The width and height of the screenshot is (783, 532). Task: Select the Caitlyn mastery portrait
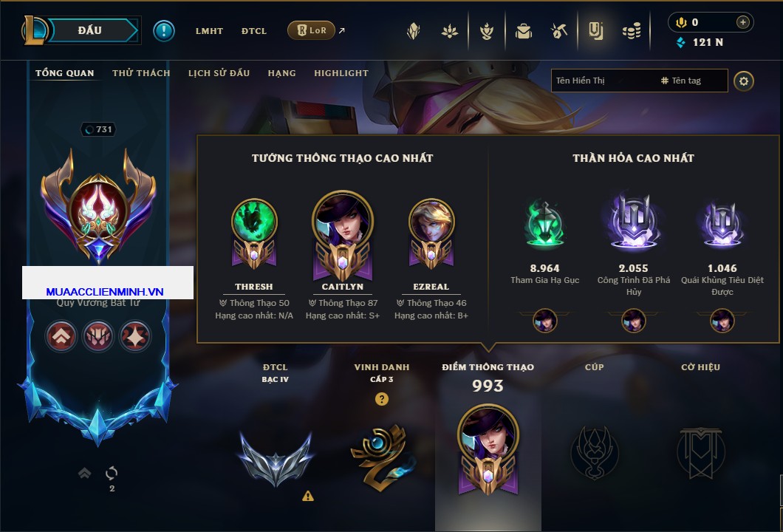(x=343, y=235)
